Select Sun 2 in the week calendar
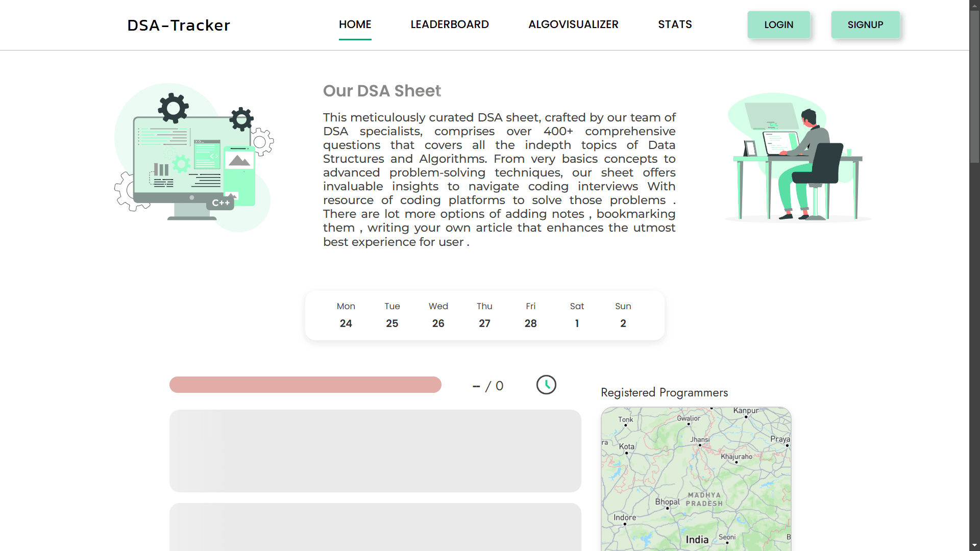The height and width of the screenshot is (551, 980). [623, 315]
